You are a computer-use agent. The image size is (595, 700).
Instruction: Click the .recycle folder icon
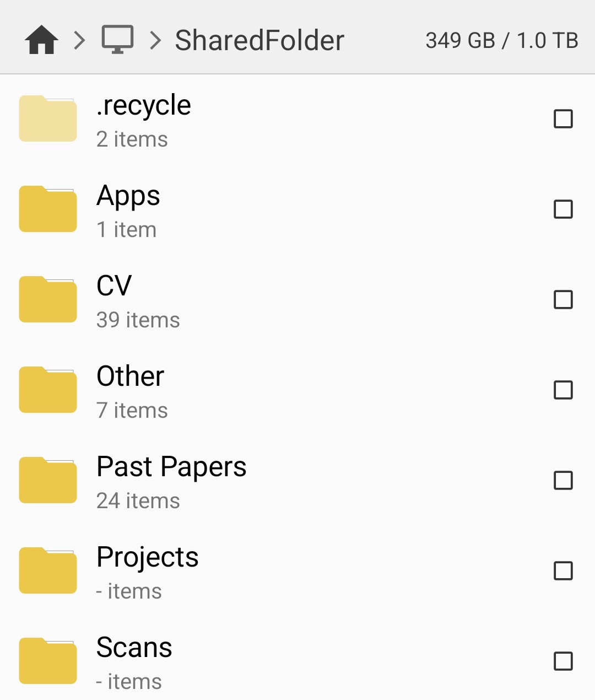pos(48,119)
